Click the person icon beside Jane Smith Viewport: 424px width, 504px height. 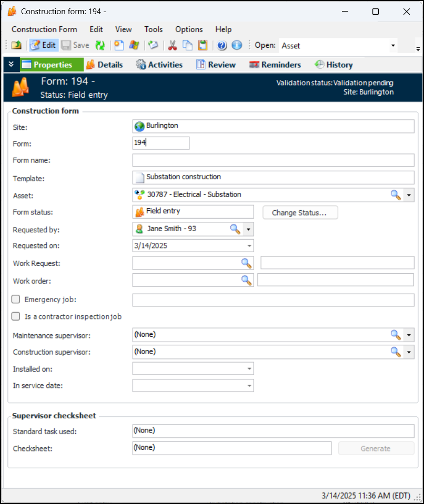(x=139, y=229)
